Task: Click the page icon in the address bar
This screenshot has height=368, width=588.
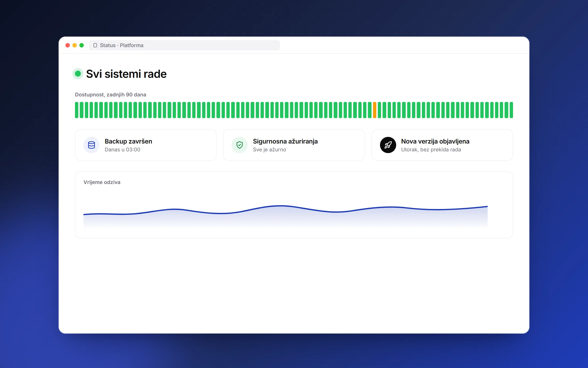Action: 95,45
